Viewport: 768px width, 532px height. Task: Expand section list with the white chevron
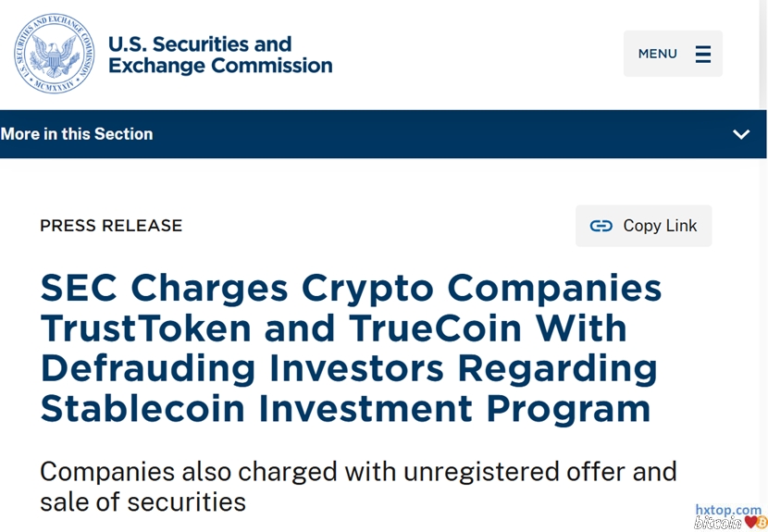pos(741,134)
